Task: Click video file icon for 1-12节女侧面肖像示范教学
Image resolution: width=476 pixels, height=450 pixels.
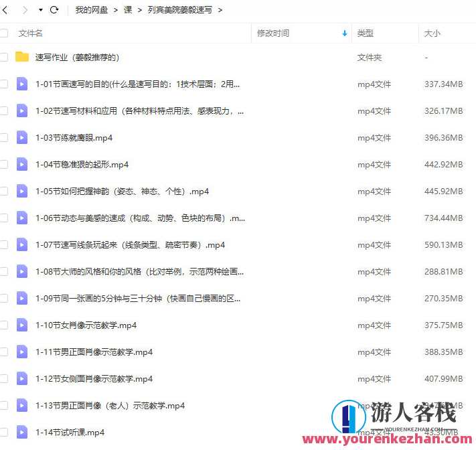Action: (22, 378)
